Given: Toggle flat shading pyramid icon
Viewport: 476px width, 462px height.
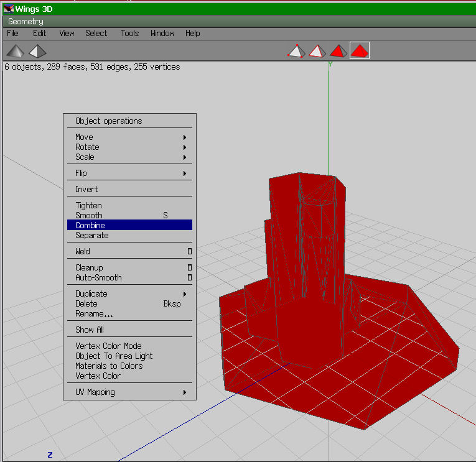Looking at the screenshot, I should [16, 50].
